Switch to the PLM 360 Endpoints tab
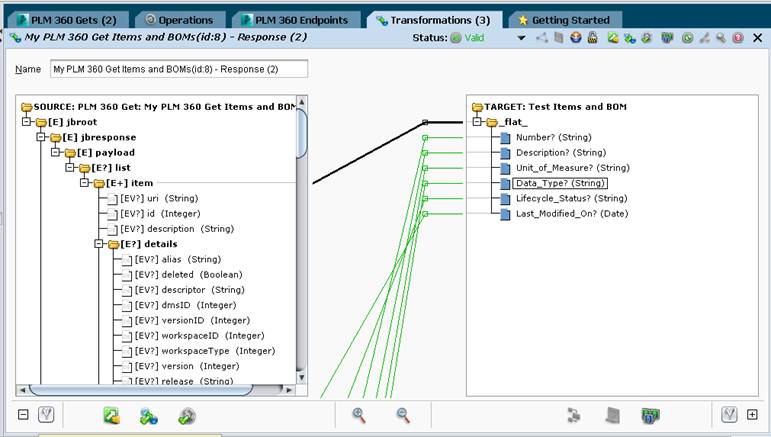The image size is (771, 437). click(x=296, y=20)
